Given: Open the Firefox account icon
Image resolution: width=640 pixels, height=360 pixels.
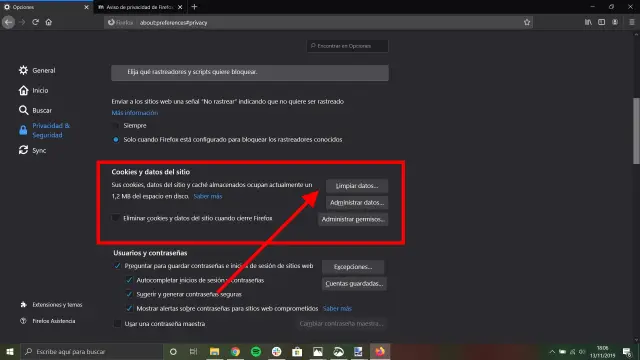Looking at the screenshot, I should click(615, 22).
